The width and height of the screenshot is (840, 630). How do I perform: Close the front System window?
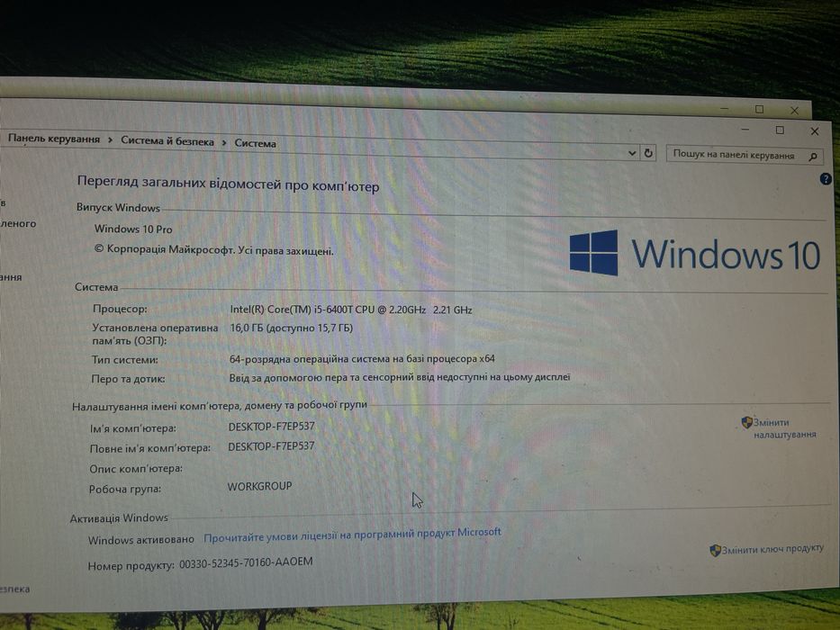coord(814,131)
